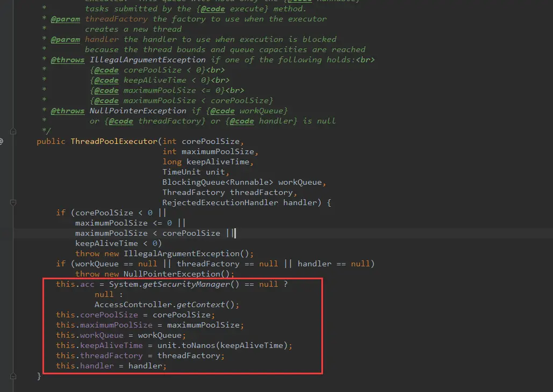Image resolution: width=553 pixels, height=392 pixels.
Task: Click the this.acc field assignment
Action: (75, 285)
